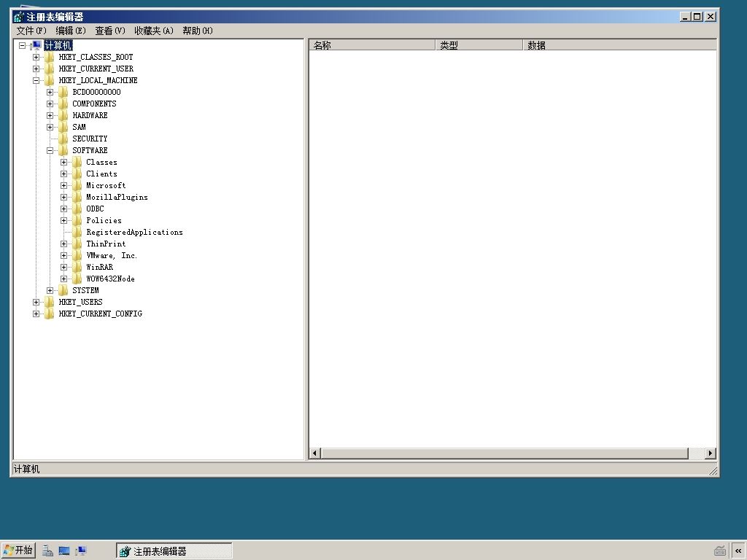Open the 文件(F) menu
747x560 pixels.
coord(31,31)
